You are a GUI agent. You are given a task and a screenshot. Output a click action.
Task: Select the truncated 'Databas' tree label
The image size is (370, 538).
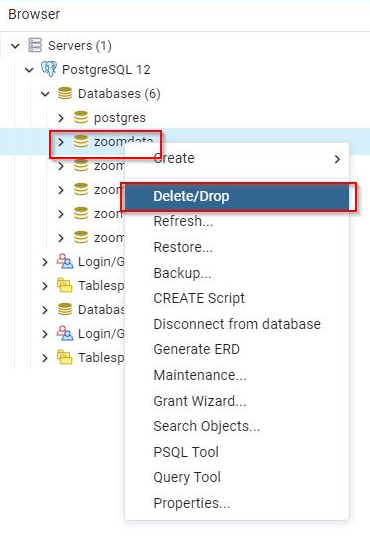click(101, 309)
